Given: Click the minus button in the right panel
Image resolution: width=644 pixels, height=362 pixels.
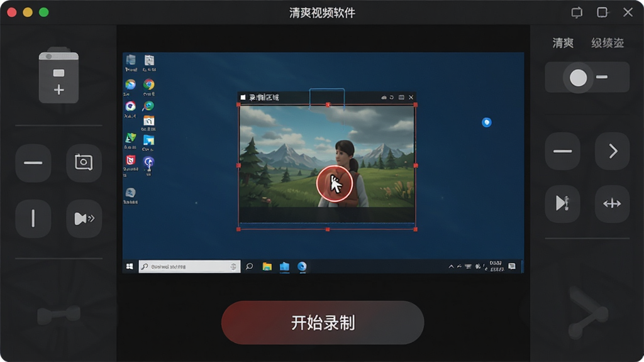Looking at the screenshot, I should (562, 151).
